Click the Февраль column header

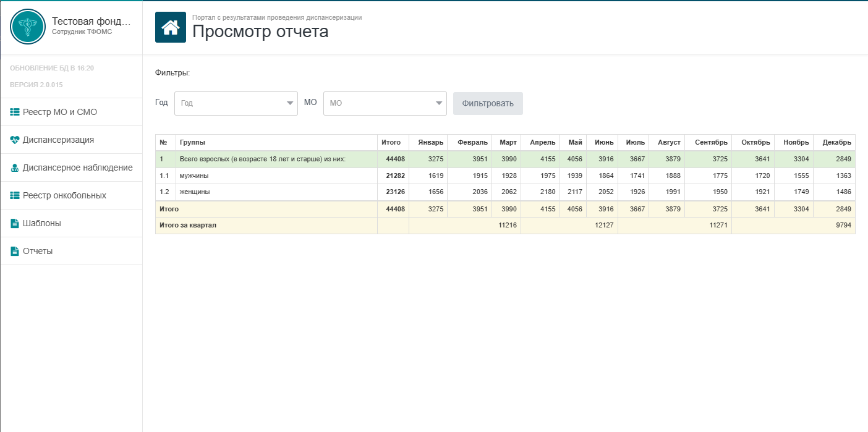[470, 143]
